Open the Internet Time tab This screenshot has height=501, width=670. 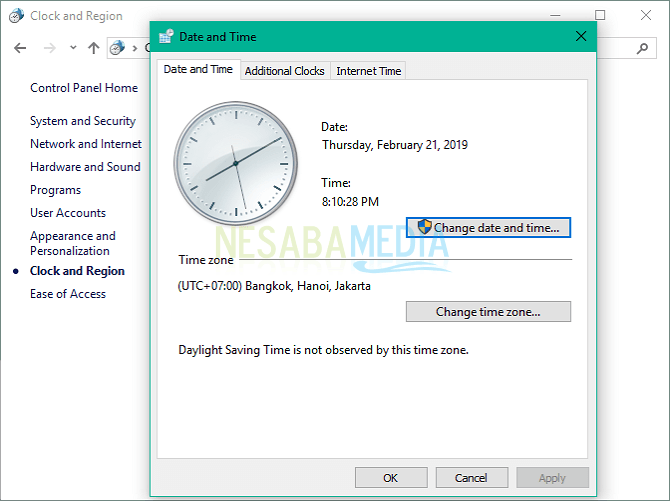[369, 71]
